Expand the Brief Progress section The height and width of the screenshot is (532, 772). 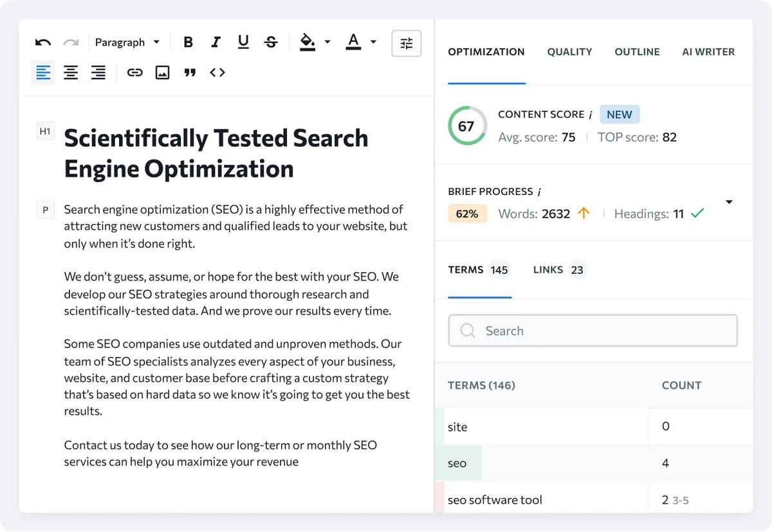click(x=729, y=201)
